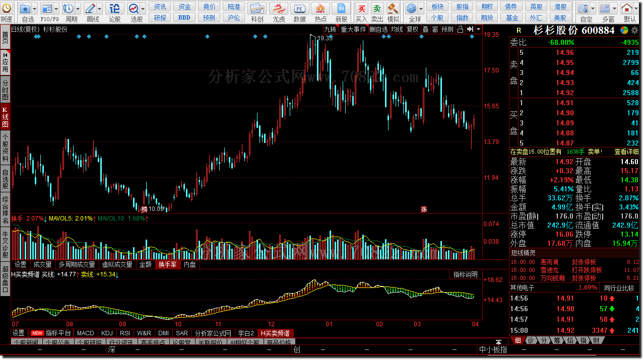Image resolution: width=644 pixels, height=360 pixels.
Task: Click the BBD toolbar button
Action: point(184,18)
